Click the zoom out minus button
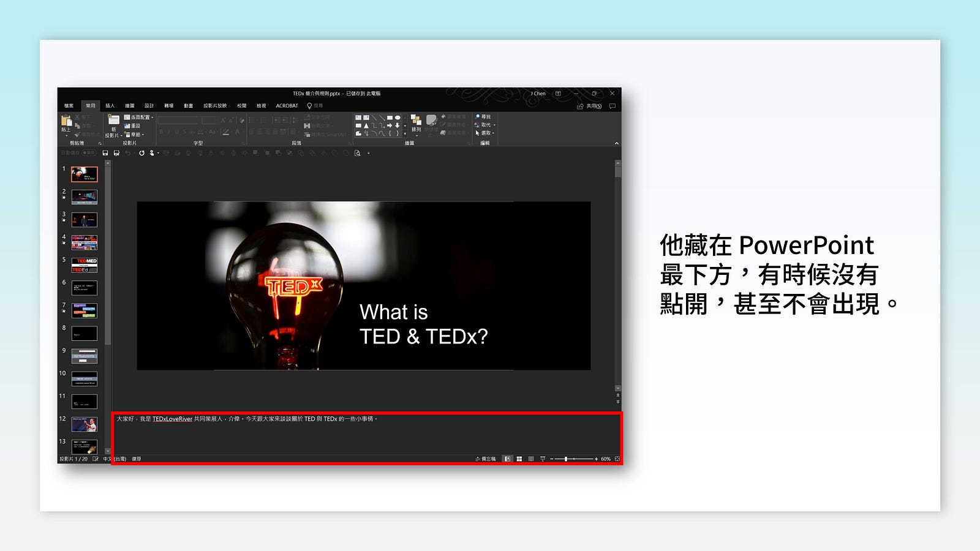980x551 pixels. pos(551,459)
